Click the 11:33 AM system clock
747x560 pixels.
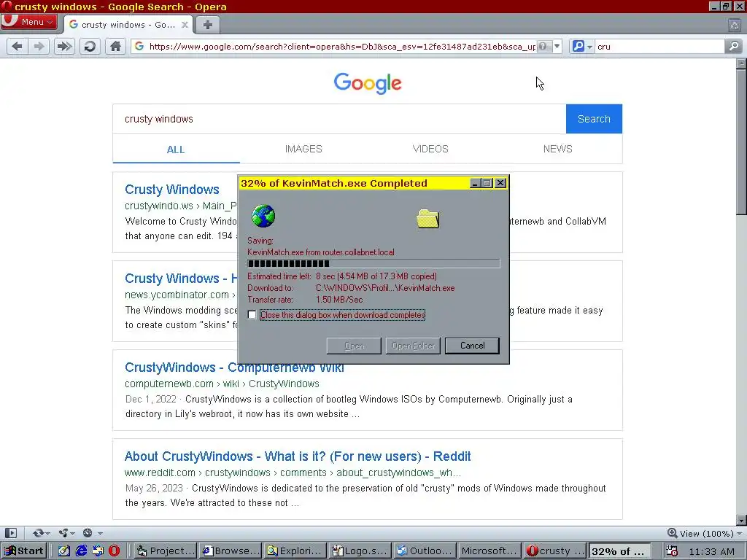[x=711, y=551]
